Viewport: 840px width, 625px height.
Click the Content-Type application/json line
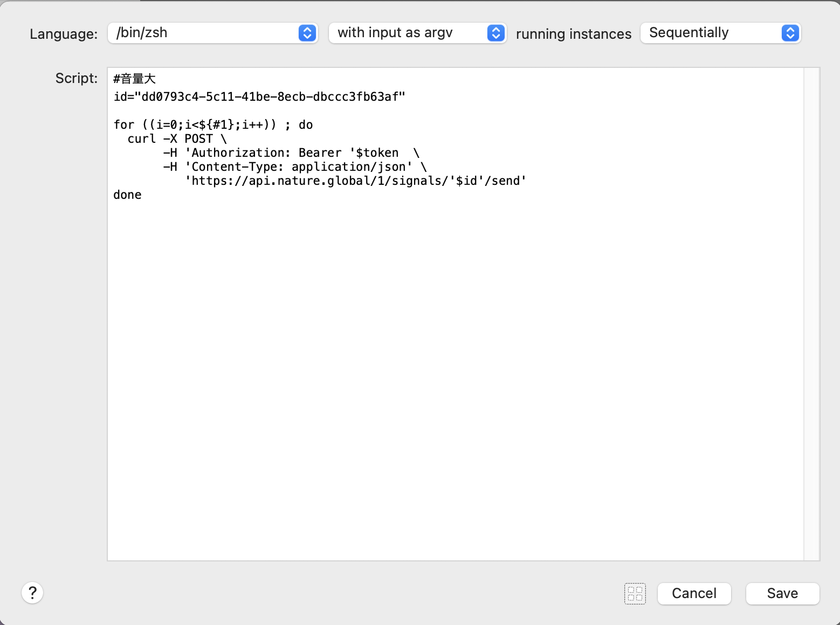point(295,167)
